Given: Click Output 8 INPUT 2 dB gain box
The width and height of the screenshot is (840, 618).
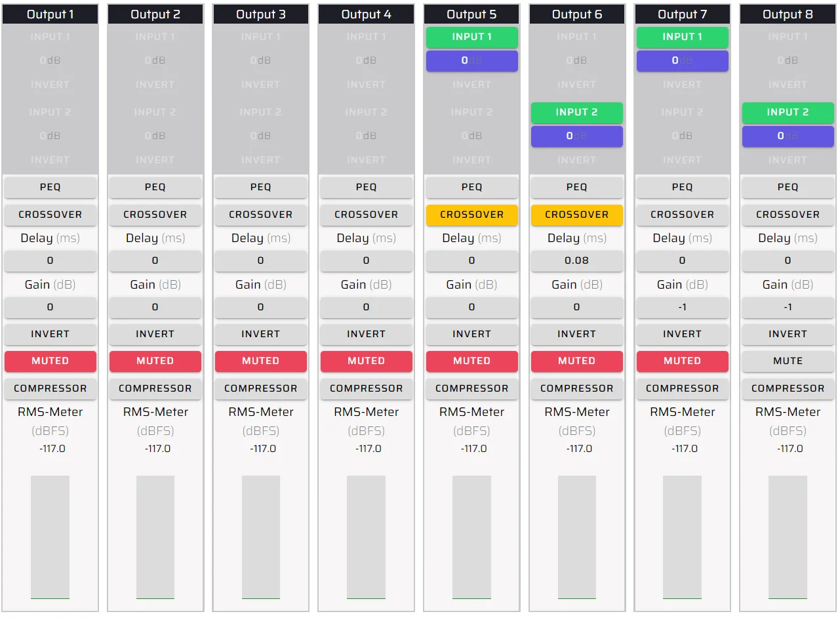Looking at the screenshot, I should pos(788,136).
